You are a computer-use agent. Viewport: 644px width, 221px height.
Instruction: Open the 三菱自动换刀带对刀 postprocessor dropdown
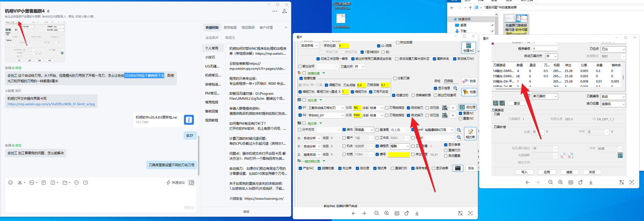pos(326,108)
